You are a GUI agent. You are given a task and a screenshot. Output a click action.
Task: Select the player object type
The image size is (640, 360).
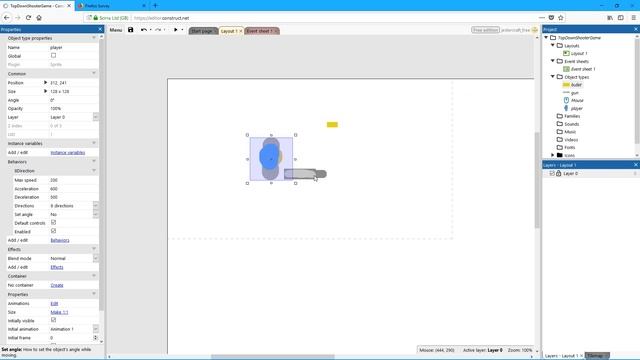(576, 108)
